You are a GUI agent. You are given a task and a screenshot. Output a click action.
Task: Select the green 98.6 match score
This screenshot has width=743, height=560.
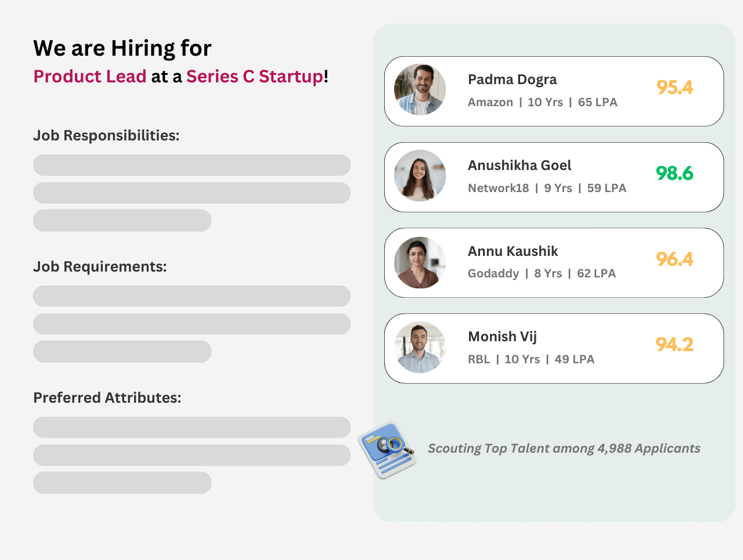pos(675,174)
